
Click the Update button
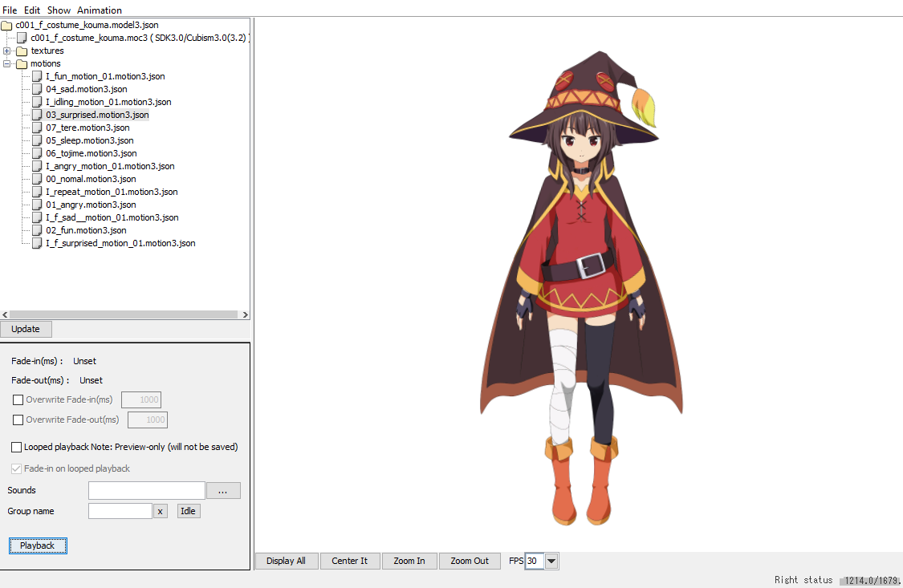[26, 329]
